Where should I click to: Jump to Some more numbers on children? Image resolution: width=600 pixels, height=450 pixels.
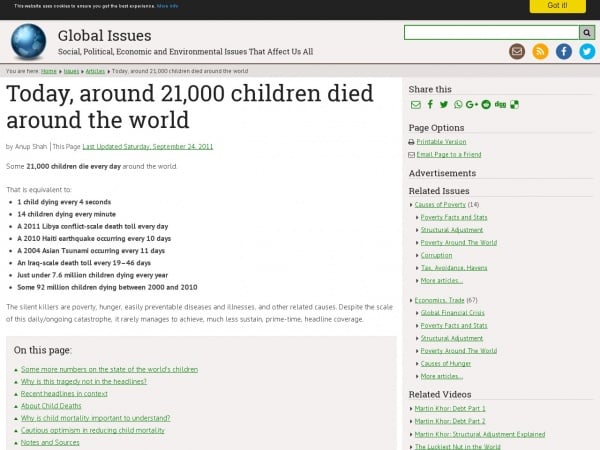[x=109, y=369]
